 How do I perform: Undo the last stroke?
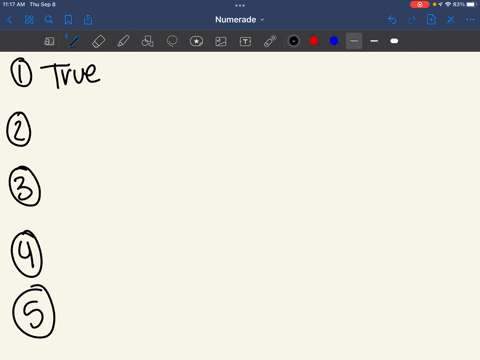tap(392, 20)
